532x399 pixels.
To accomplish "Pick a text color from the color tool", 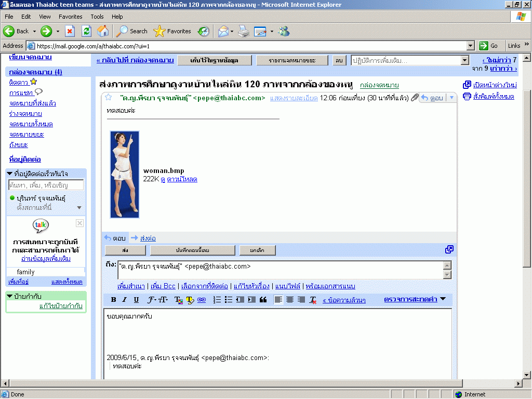I will pyautogui.click(x=178, y=300).
